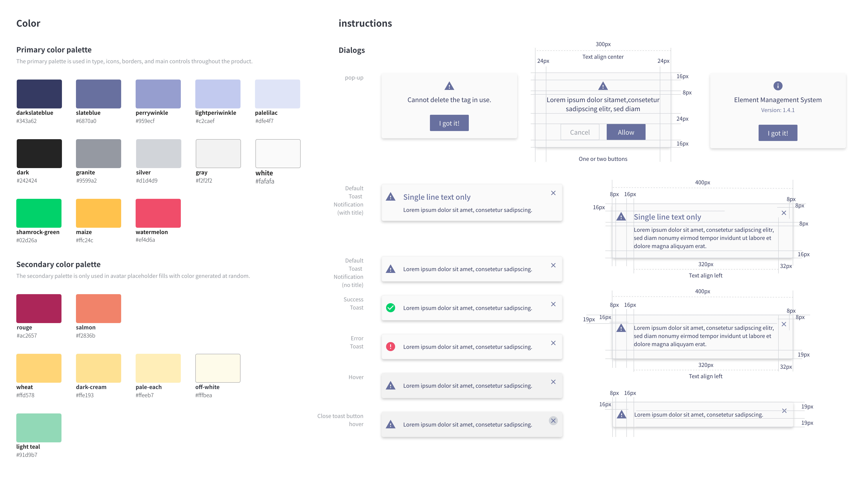Click the Cancel button in dialog spec

pyautogui.click(x=580, y=132)
